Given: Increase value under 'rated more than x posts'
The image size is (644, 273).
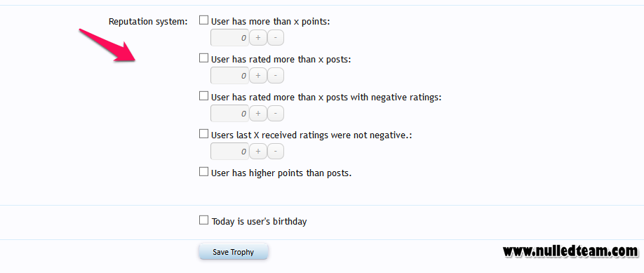Looking at the screenshot, I should point(258,76).
